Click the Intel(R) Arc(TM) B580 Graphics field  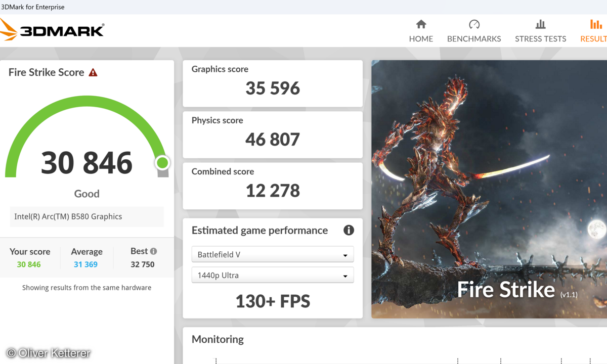click(x=86, y=216)
